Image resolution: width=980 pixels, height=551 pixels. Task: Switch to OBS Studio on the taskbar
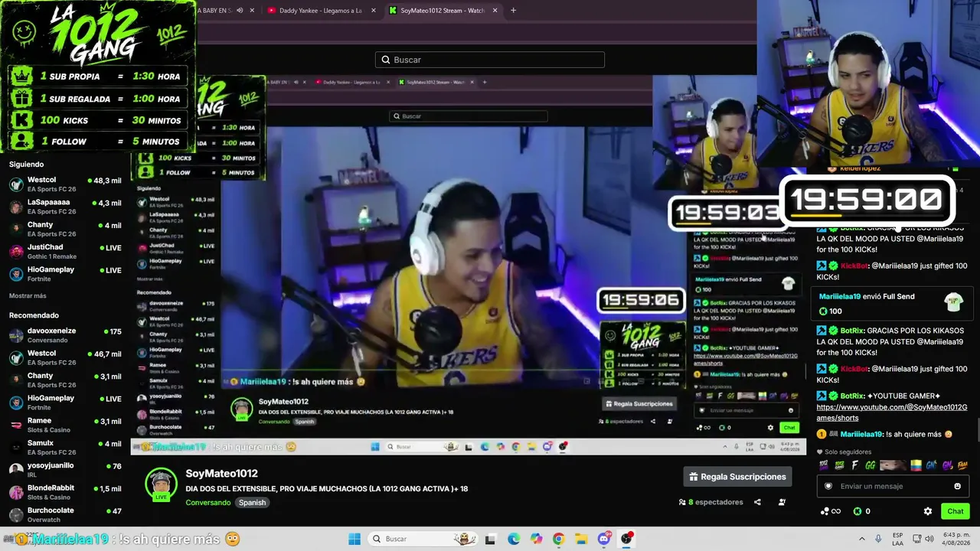click(627, 539)
